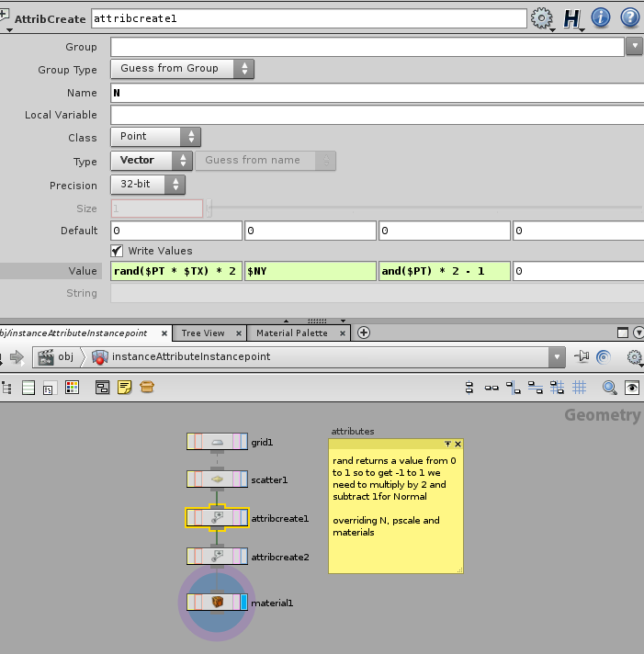
Task: Click the magnifier find-node icon
Action: pyautogui.click(x=610, y=388)
